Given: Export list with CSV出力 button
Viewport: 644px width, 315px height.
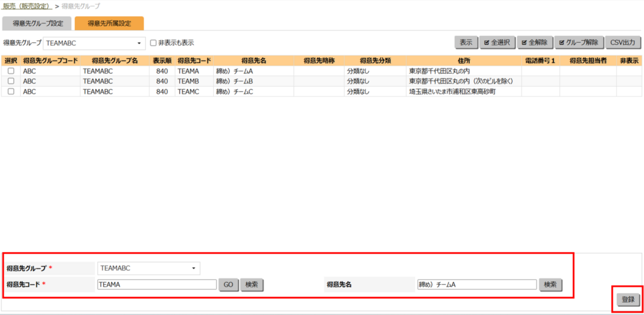Looking at the screenshot, I should point(623,43).
